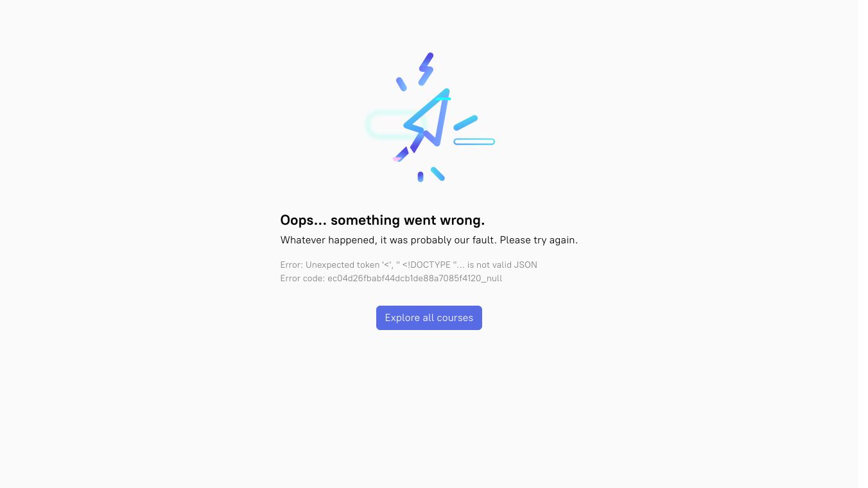Image resolution: width=868 pixels, height=488 pixels.
Task: Click the blue outlined bar beside arrow
Action: 474,142
